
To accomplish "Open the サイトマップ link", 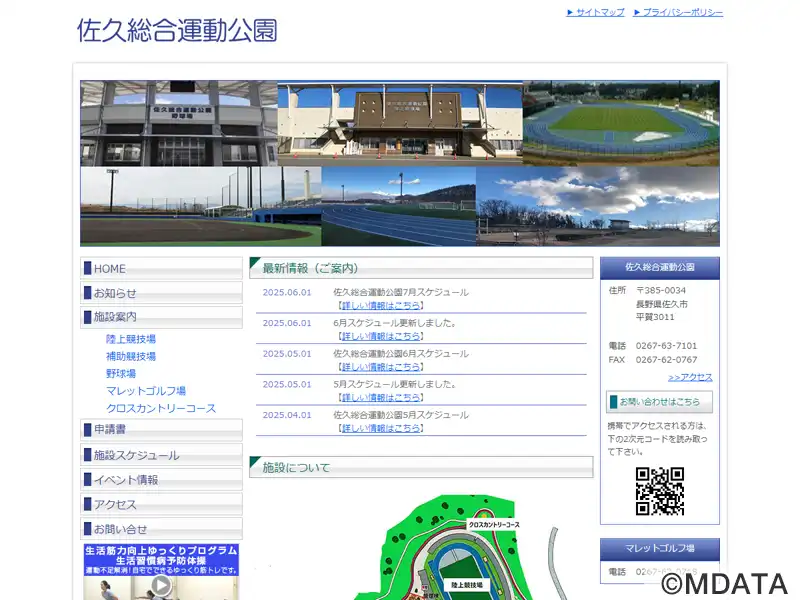I will (595, 12).
